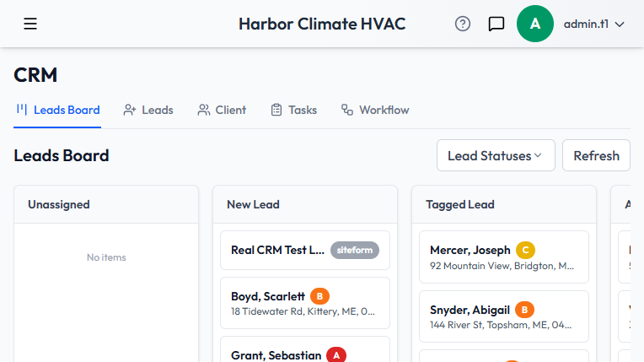
Task: Open the Lead Statuses dropdown
Action: pyautogui.click(x=496, y=155)
